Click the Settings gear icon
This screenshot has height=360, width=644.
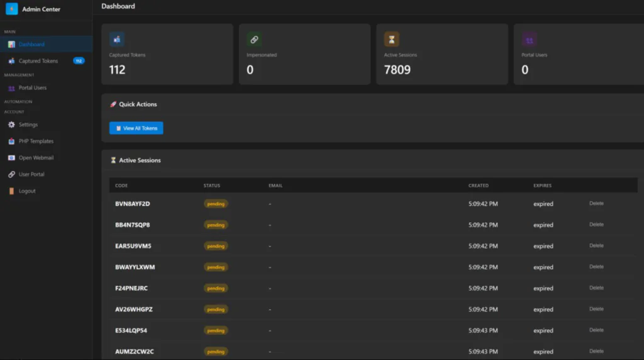click(x=11, y=125)
